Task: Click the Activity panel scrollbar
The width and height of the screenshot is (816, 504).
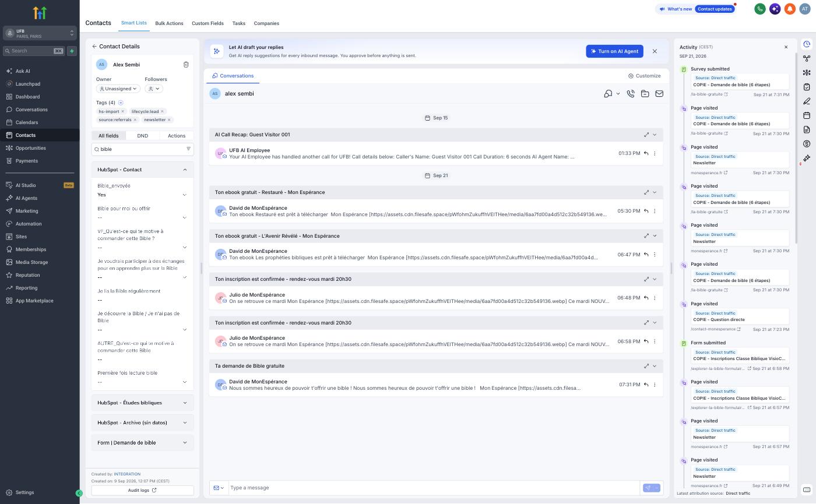Action: coord(796,150)
